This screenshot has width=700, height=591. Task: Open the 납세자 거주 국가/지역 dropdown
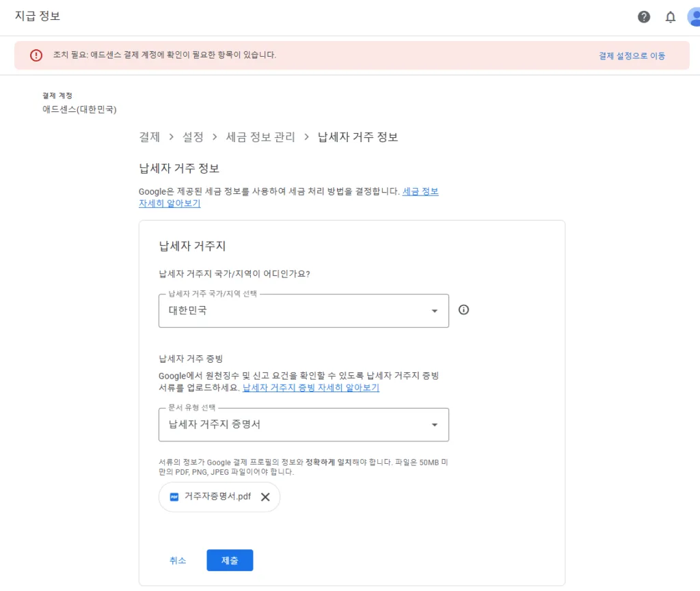pos(434,310)
